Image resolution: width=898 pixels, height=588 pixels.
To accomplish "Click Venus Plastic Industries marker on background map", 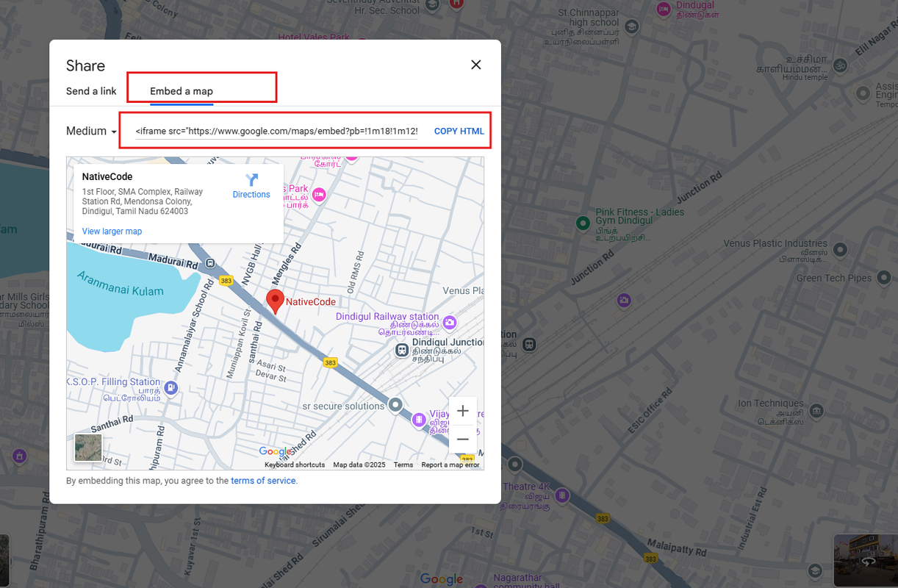I will [841, 250].
